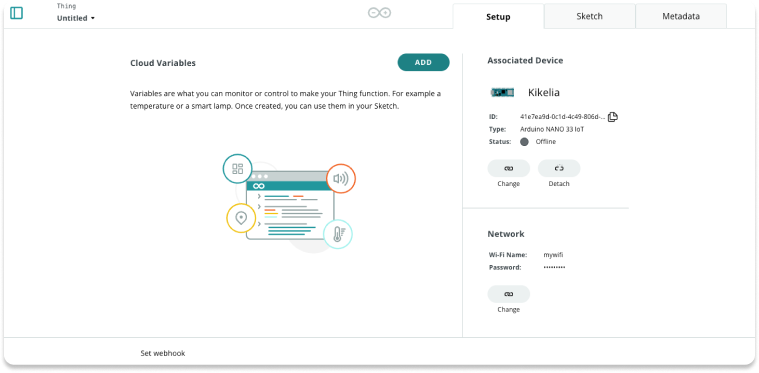Switch to the Setup tab

point(498,16)
